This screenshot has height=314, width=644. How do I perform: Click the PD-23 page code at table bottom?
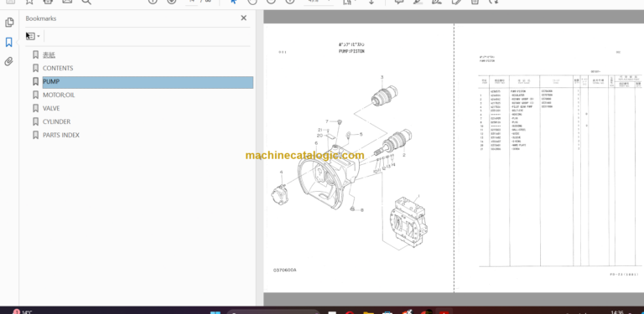(x=624, y=275)
